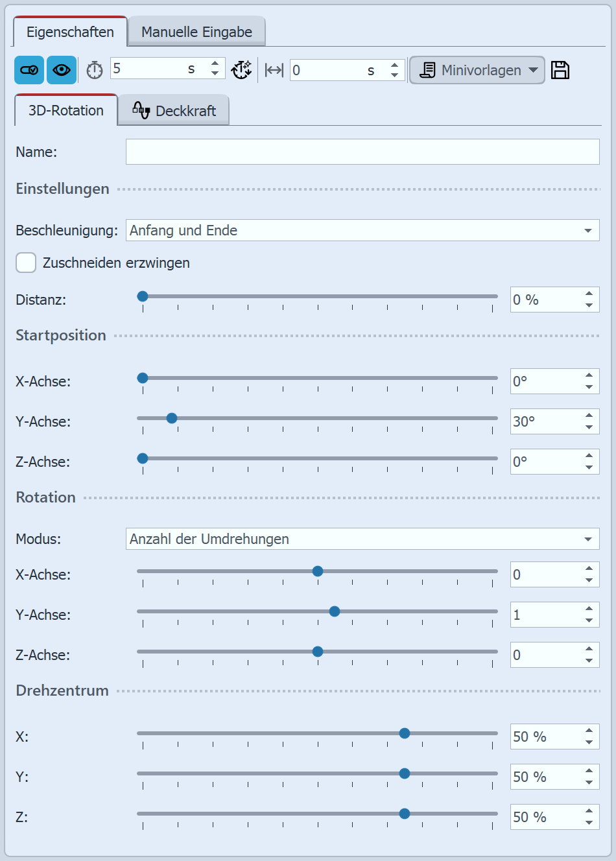Click the Startposition Y-Achse slider handle

coord(172,418)
